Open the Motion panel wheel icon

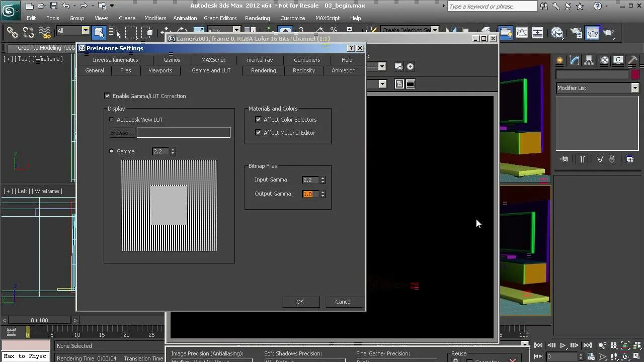click(x=604, y=60)
